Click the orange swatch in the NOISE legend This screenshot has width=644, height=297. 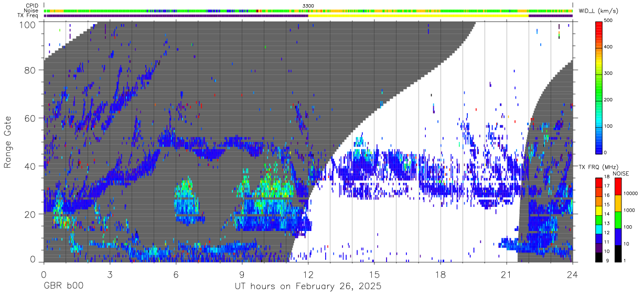coord(618,203)
